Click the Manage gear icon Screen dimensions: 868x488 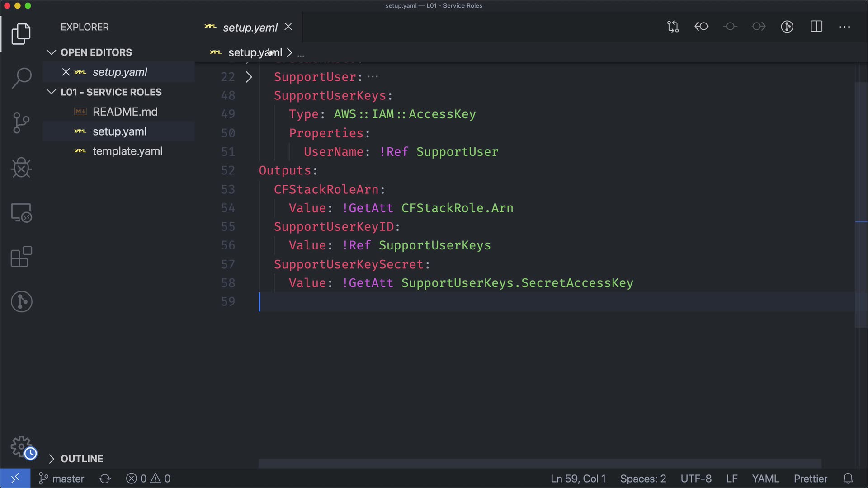[21, 446]
